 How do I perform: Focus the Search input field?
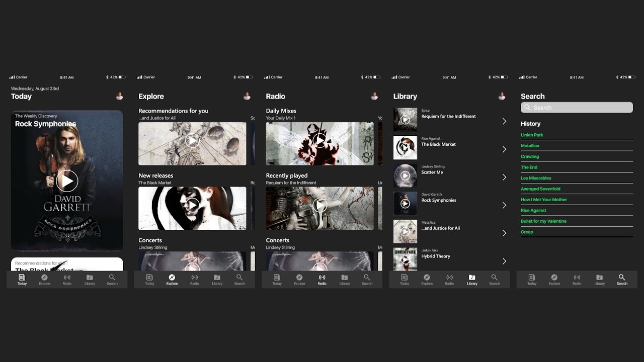577,108
